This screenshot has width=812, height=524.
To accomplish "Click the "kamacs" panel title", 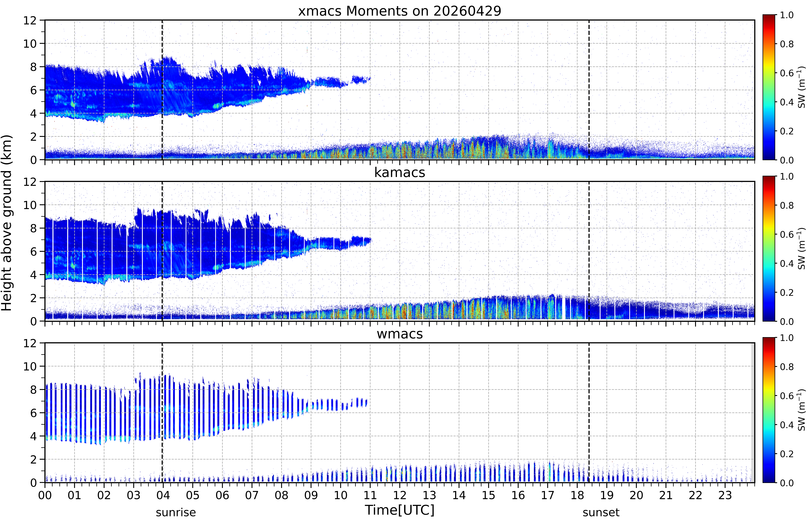I will pos(400,172).
